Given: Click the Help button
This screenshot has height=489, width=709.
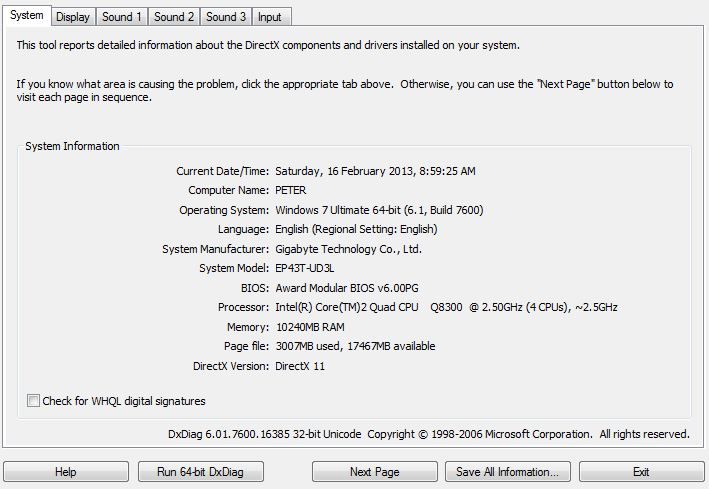Looking at the screenshot, I should click(x=65, y=472).
